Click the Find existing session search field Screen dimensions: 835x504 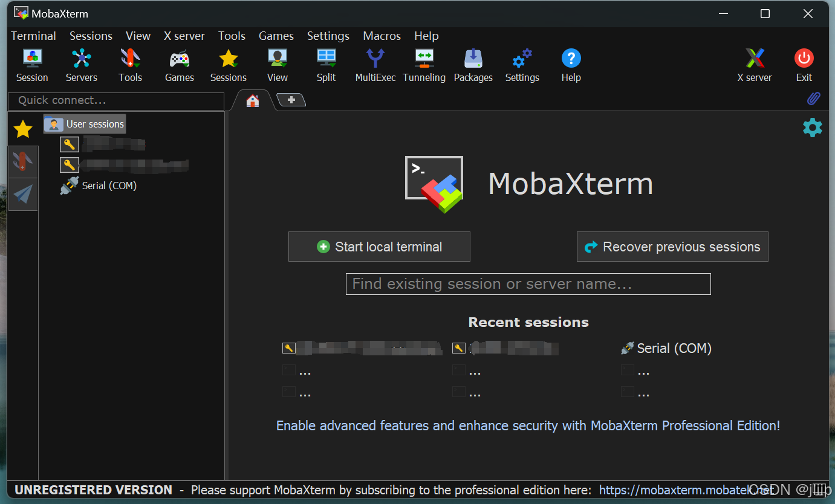(x=528, y=284)
